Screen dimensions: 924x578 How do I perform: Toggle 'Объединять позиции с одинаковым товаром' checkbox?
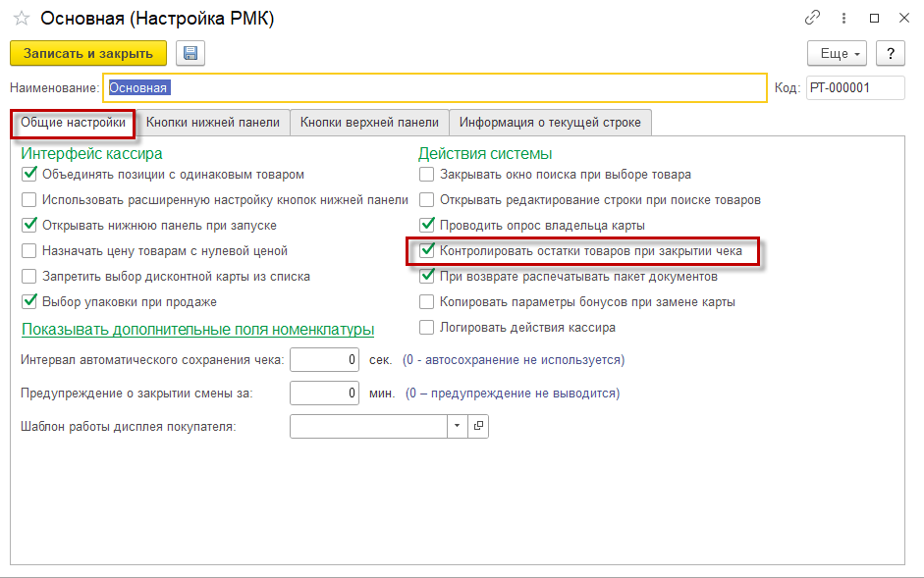click(28, 175)
